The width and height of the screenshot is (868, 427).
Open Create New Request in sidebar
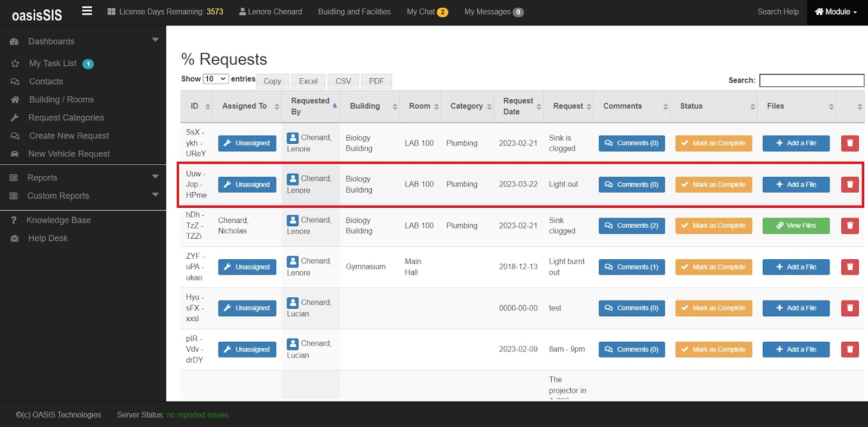coord(69,136)
